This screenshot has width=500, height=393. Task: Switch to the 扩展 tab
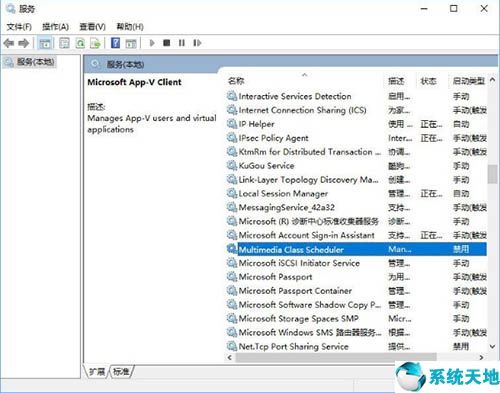click(97, 371)
